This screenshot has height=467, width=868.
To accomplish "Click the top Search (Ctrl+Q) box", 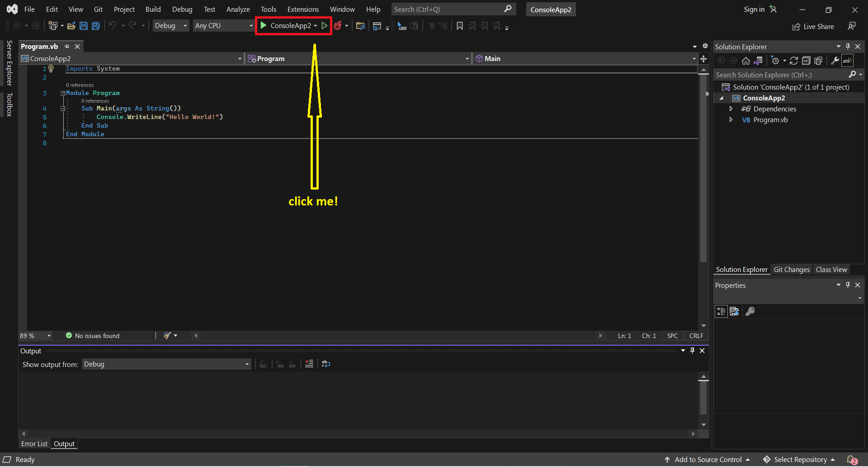I will [453, 9].
